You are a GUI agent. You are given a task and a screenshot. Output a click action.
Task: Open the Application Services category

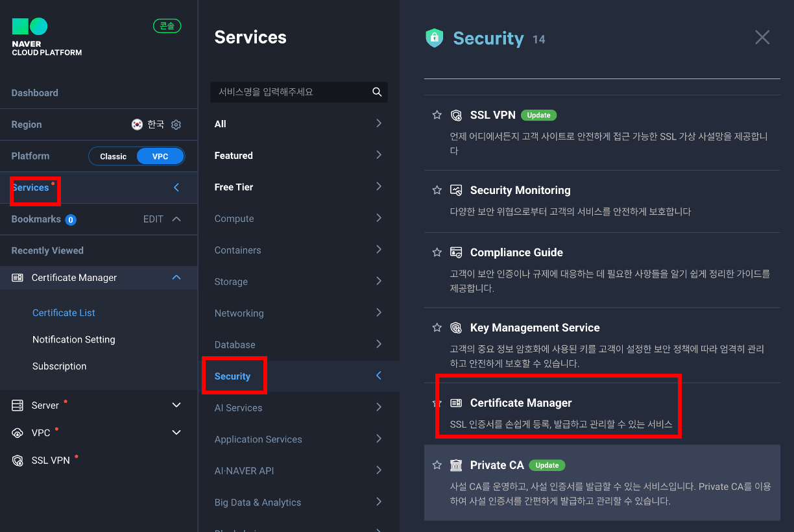[298, 439]
